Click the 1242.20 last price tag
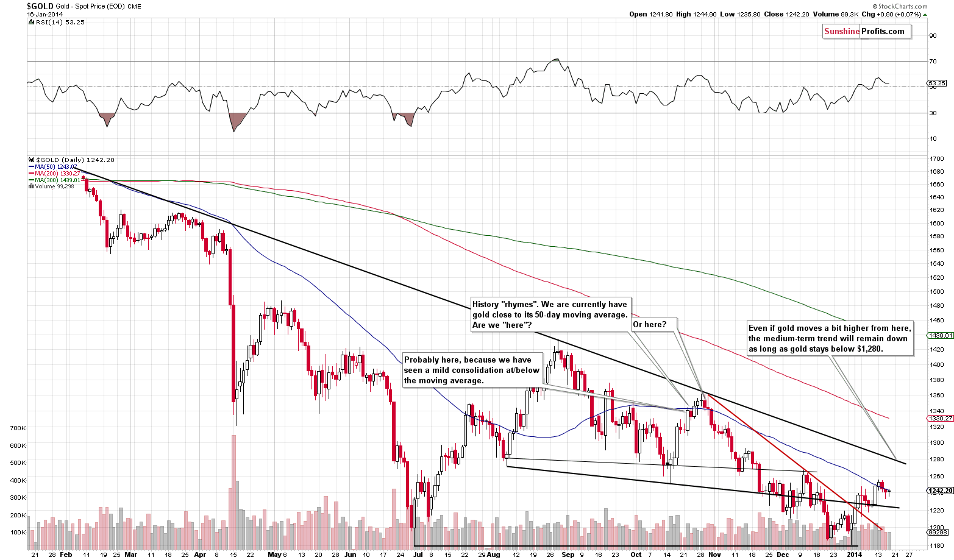 point(940,491)
